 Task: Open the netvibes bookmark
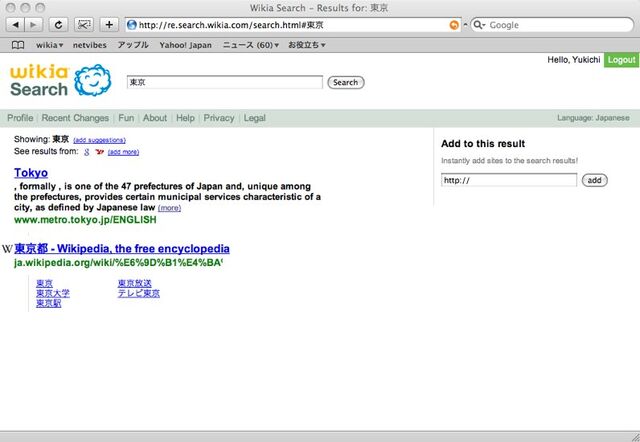pyautogui.click(x=89, y=45)
